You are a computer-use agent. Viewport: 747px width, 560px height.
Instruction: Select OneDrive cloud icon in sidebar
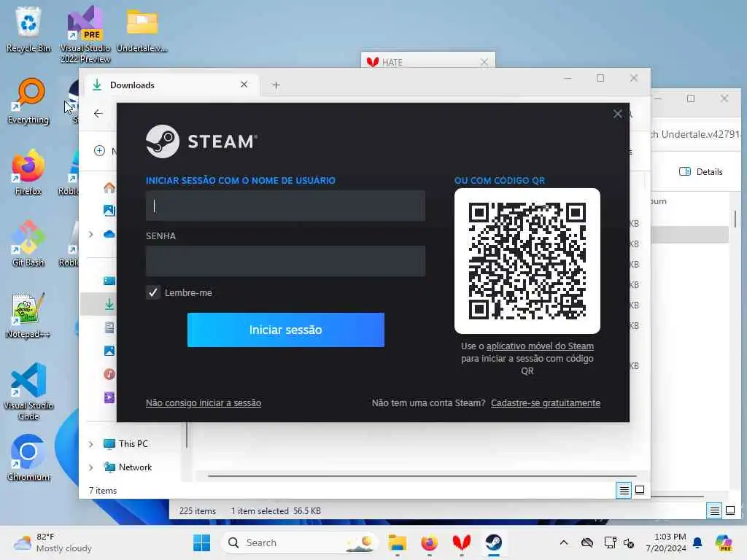coord(109,234)
